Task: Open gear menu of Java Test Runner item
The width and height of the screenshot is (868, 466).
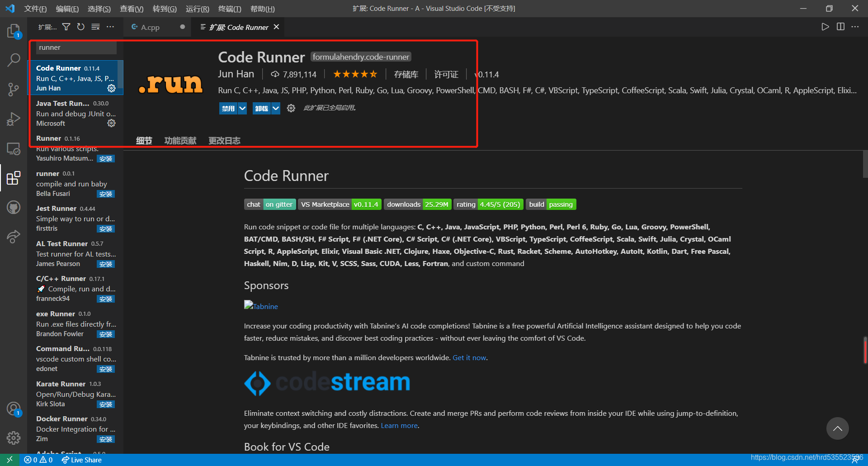Action: pyautogui.click(x=111, y=123)
